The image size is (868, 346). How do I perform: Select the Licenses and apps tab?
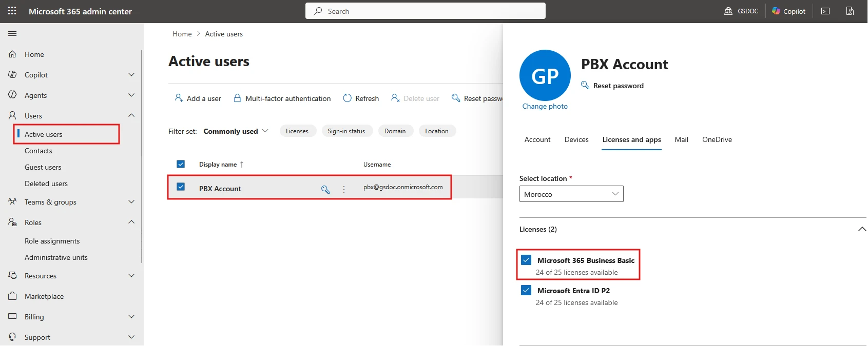(x=632, y=139)
